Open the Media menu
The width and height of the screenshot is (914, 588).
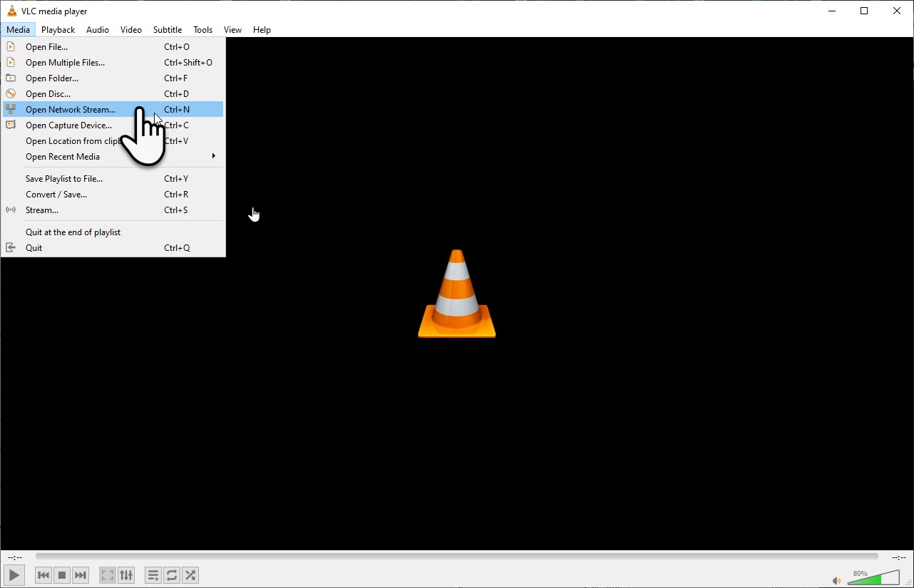click(x=18, y=30)
